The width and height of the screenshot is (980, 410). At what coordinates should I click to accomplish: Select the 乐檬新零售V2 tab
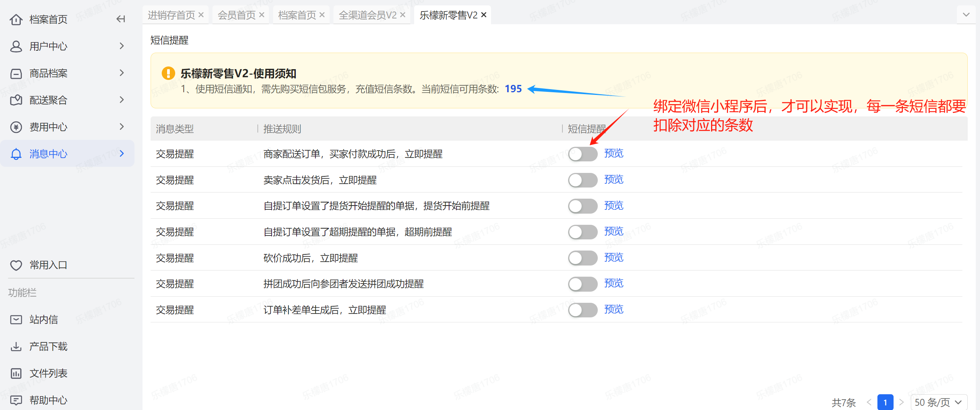[448, 15]
